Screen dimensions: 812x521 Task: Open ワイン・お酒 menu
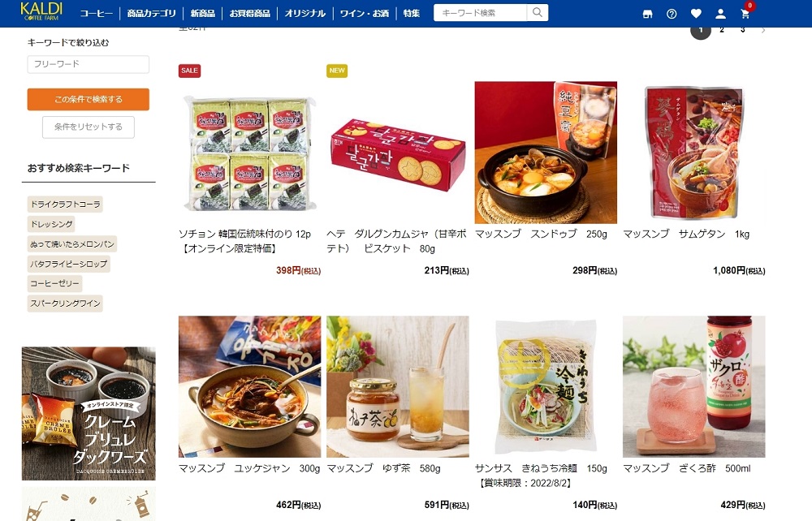click(364, 14)
